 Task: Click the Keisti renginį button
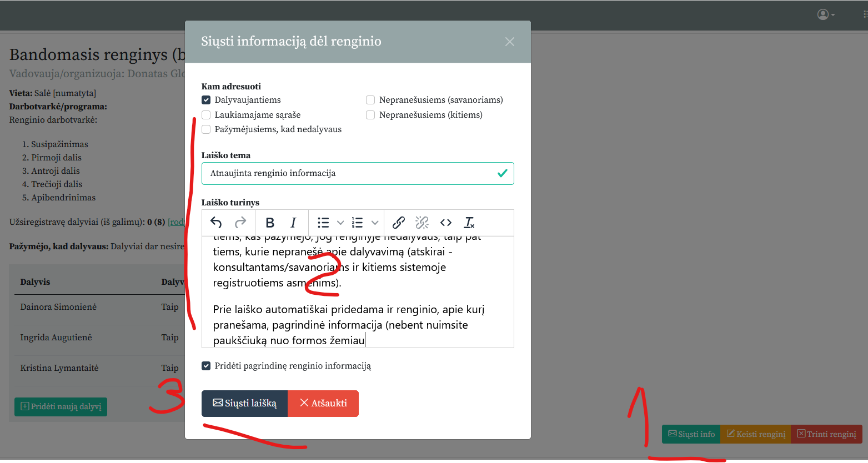point(756,434)
